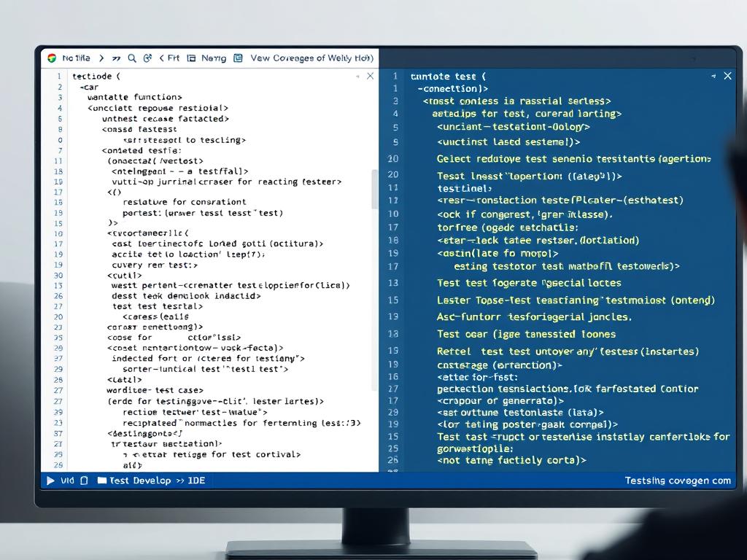
Task: Click 'resiature for consrationt' line
Action: click(185, 202)
